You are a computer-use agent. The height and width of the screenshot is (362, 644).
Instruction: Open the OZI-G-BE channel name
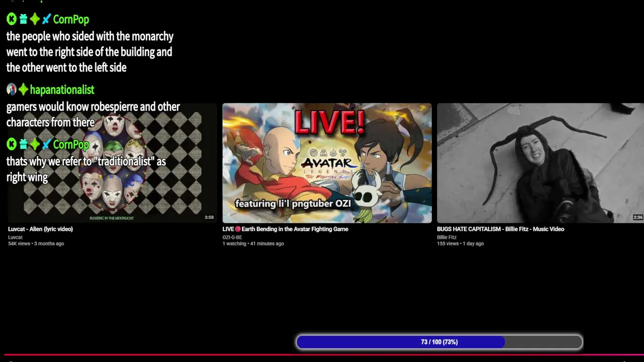[x=232, y=237]
